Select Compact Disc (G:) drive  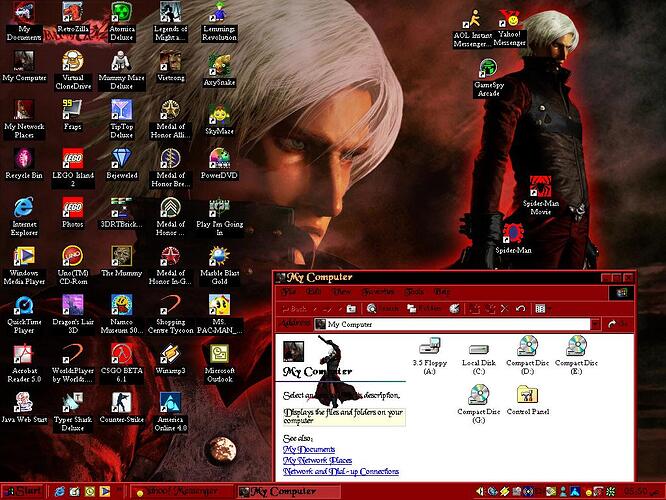point(479,404)
